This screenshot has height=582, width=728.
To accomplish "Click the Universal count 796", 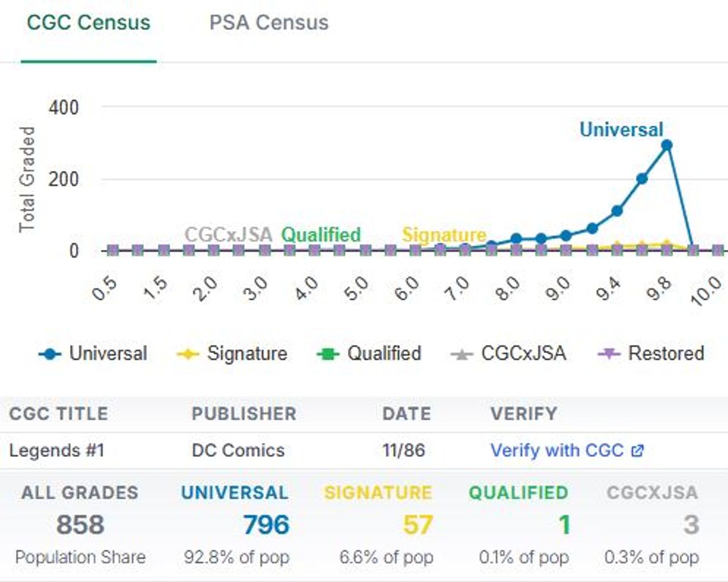I will tap(266, 525).
